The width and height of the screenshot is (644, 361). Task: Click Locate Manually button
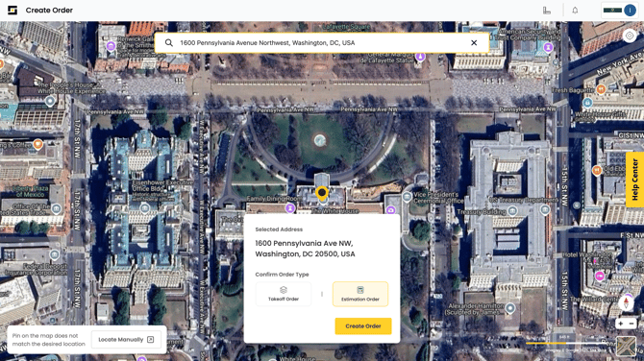coord(126,339)
